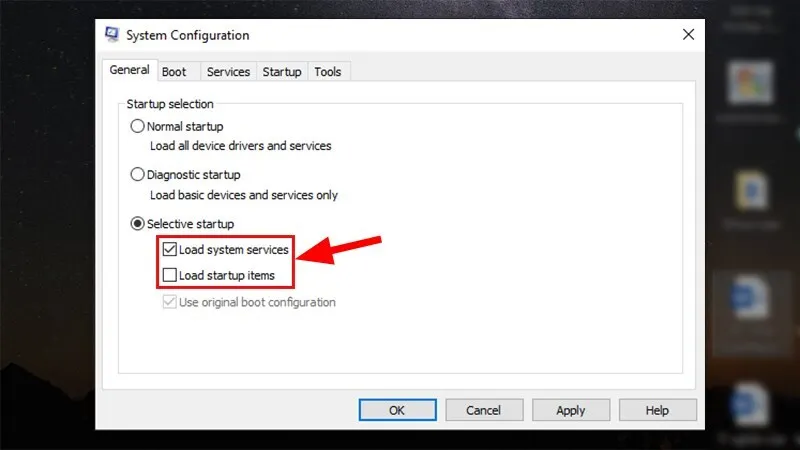The height and width of the screenshot is (450, 800).
Task: Select the blurred document icon on desktop
Action: pos(751,190)
